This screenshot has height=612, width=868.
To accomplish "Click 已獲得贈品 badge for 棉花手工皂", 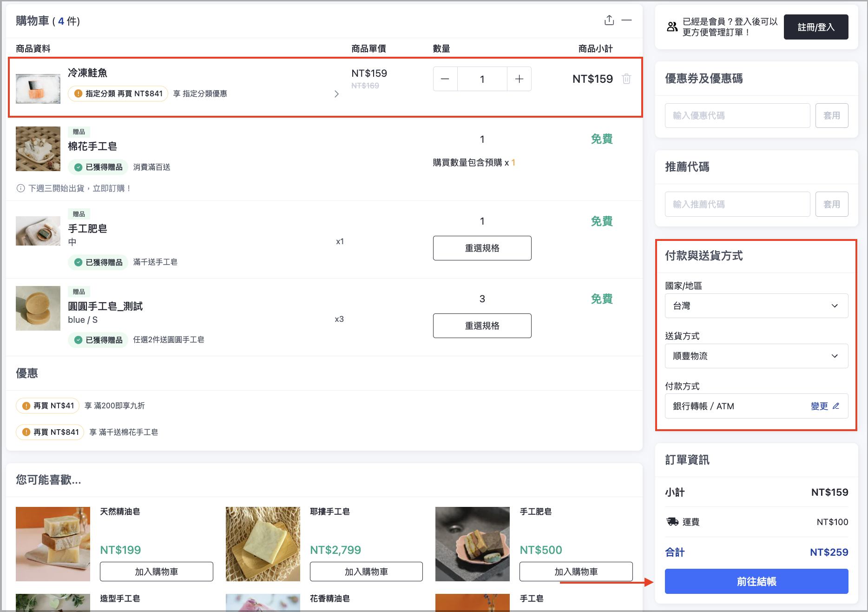I will pyautogui.click(x=98, y=167).
